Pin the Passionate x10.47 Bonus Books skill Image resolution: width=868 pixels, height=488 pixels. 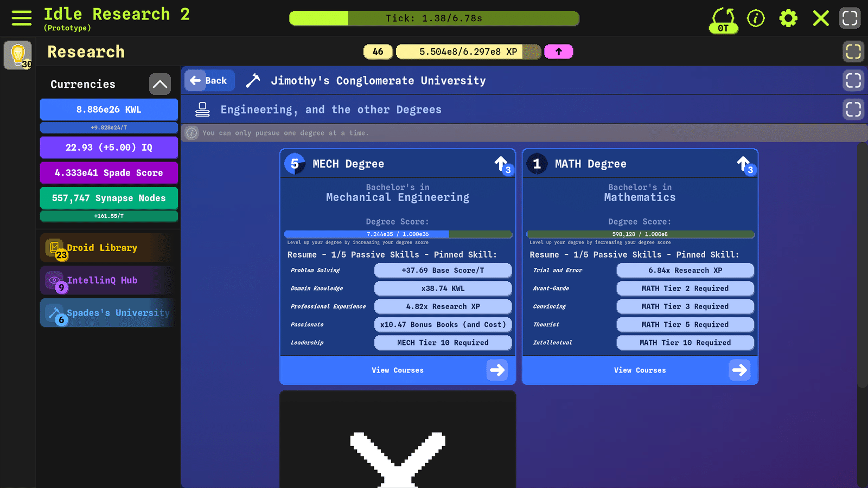[x=443, y=324]
